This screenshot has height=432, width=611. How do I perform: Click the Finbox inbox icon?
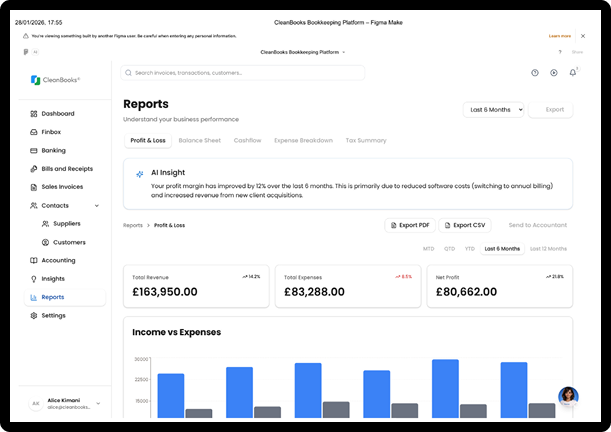click(x=33, y=132)
